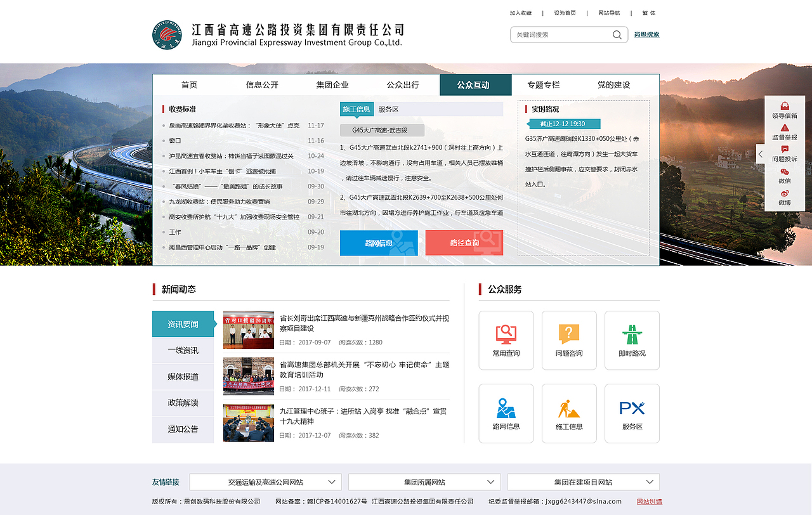Open thumbnail of 省长刘奇 news article
812x515 pixels.
(x=249, y=330)
